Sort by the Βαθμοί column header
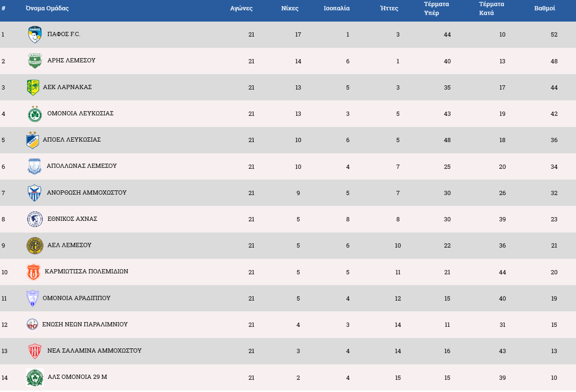Screen dimensions: 576x392 (545, 8)
